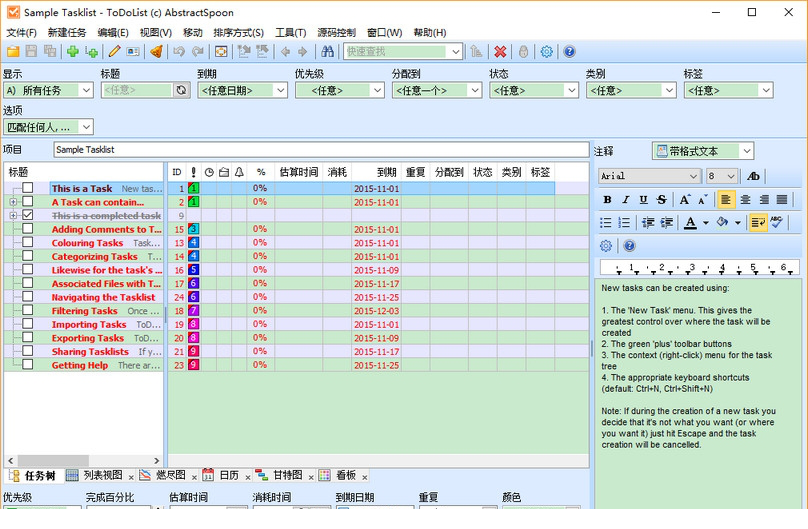Uncheck 'This is a completed task' checkbox
808x529 pixels.
click(28, 215)
